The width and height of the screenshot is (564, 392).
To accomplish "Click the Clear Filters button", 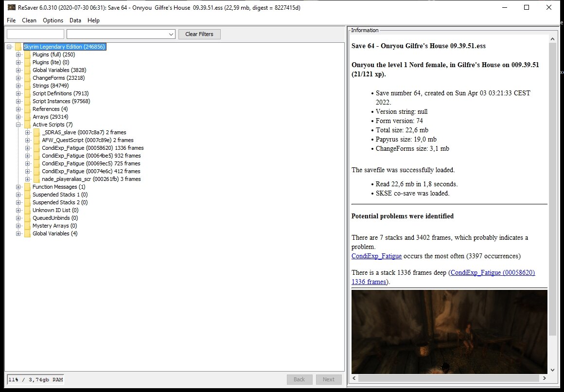I will click(199, 34).
